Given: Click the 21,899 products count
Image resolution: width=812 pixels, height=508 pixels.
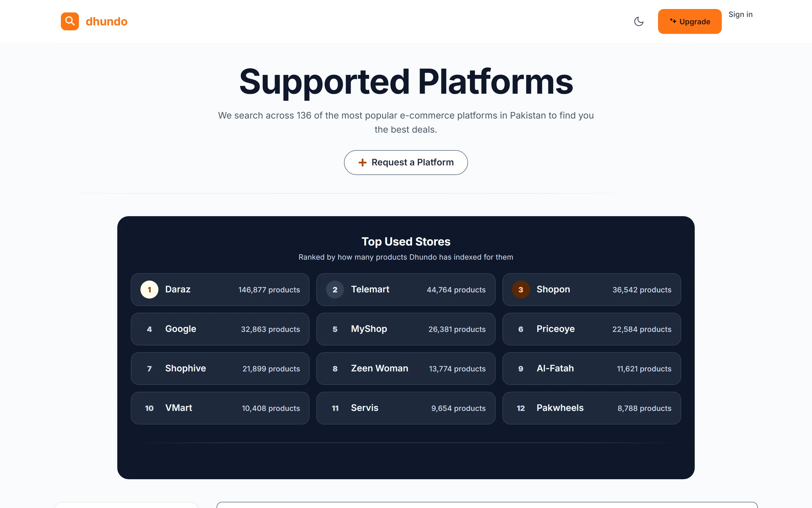Looking at the screenshot, I should point(271,369).
